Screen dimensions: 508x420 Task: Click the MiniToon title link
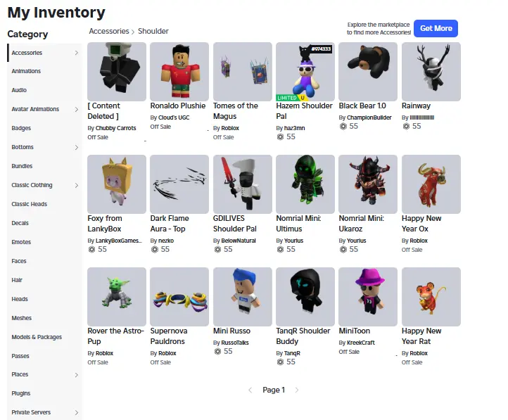pyautogui.click(x=354, y=331)
